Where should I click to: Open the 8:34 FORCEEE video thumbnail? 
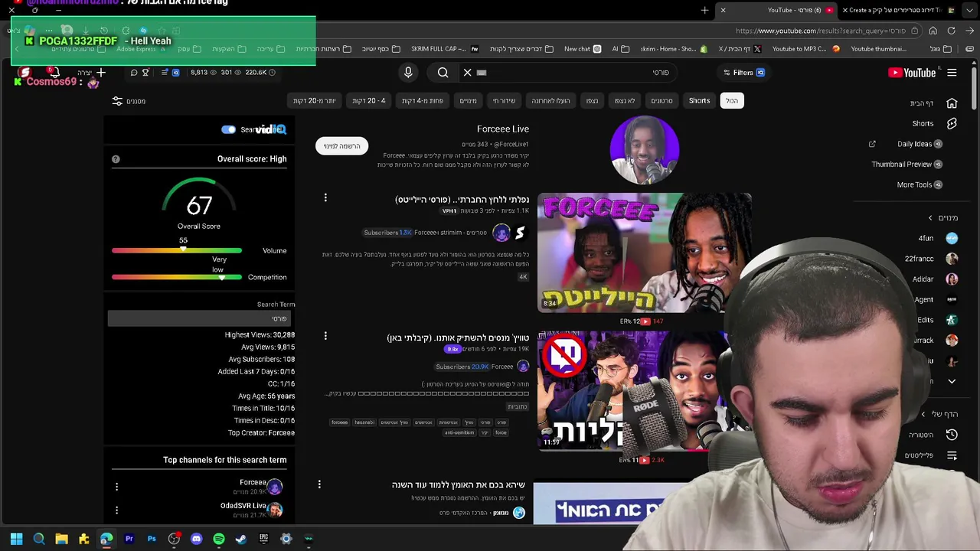point(644,253)
